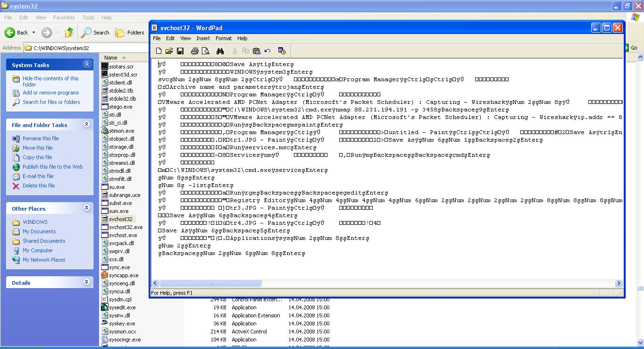Open WordPad File menu
This screenshot has height=349, width=644.
tap(157, 38)
